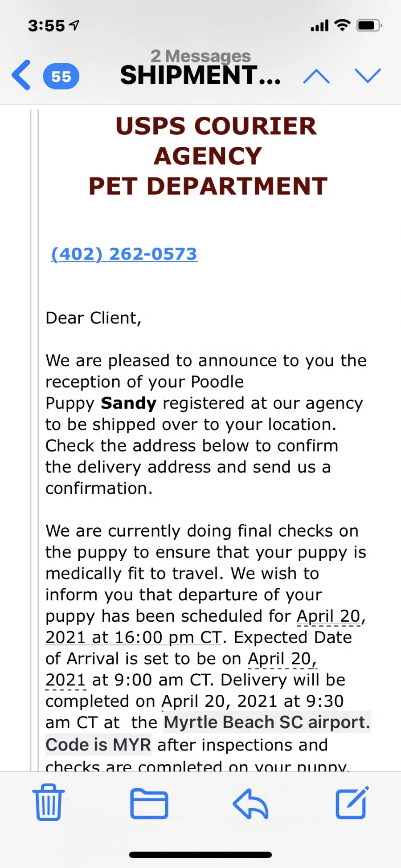The height and width of the screenshot is (868, 401).
Task: Go to next message with down chevron
Action: (x=368, y=75)
